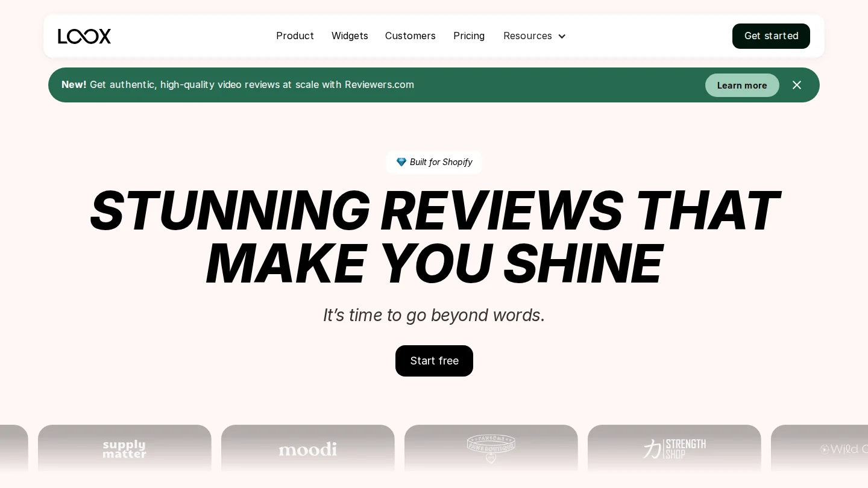Open the supply matter brand card
868x488 pixels.
125,449
